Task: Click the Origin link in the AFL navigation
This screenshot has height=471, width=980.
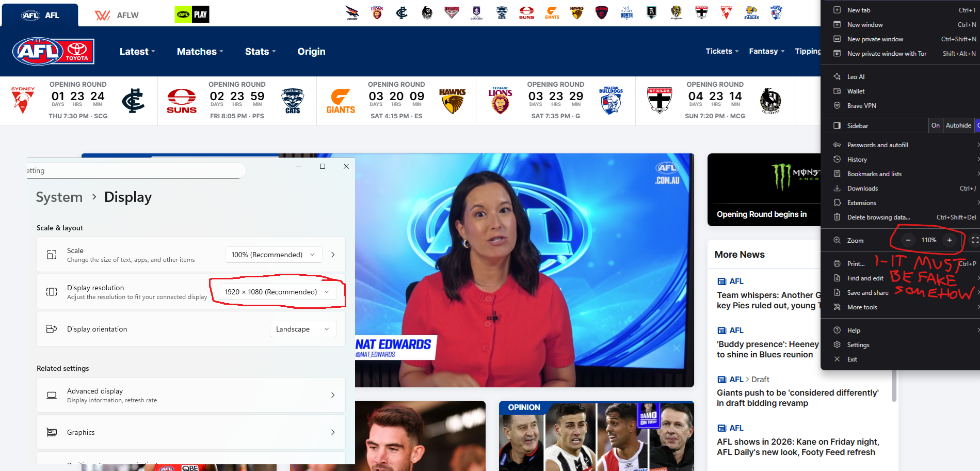Action: (311, 52)
